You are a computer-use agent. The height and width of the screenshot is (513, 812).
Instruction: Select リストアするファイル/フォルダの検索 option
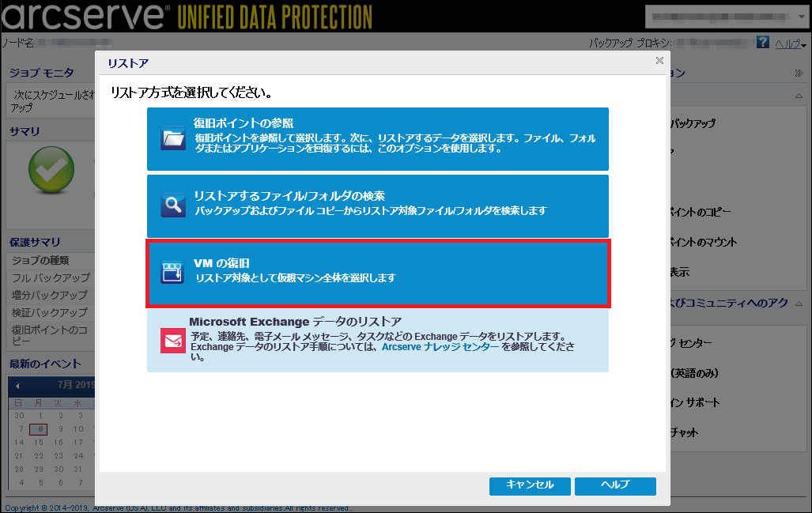(x=377, y=206)
